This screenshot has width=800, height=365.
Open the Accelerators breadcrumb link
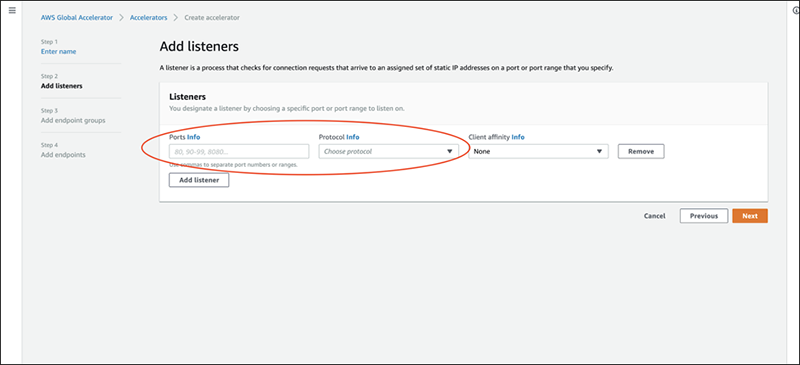(148, 18)
